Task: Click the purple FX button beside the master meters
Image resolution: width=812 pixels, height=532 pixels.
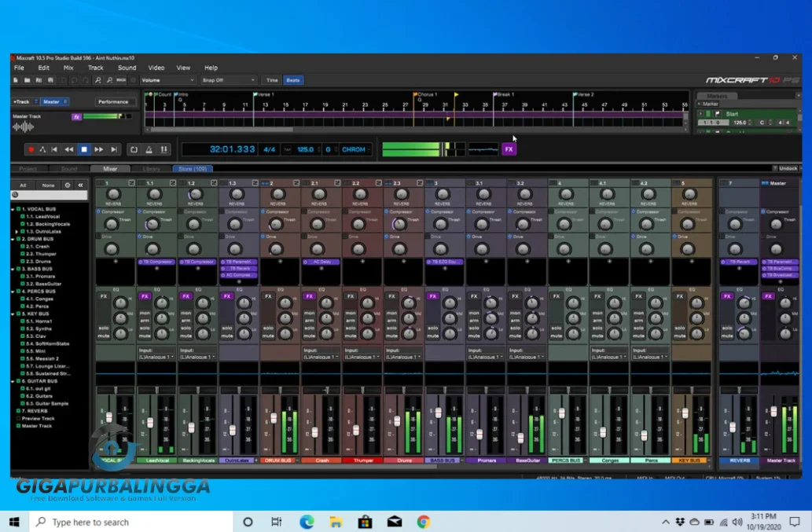Action: pyautogui.click(x=508, y=148)
